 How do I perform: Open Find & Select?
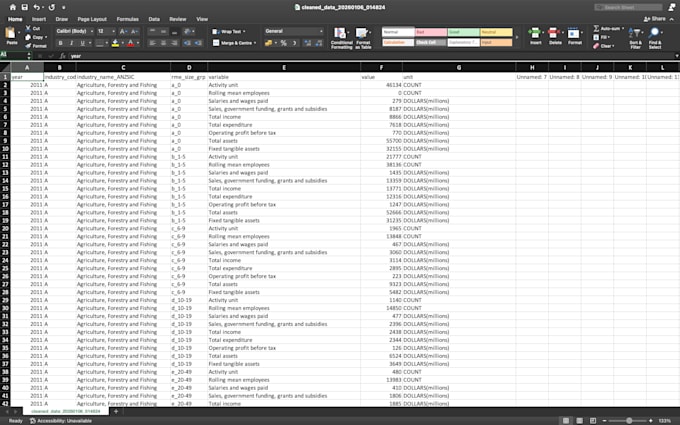coord(655,38)
